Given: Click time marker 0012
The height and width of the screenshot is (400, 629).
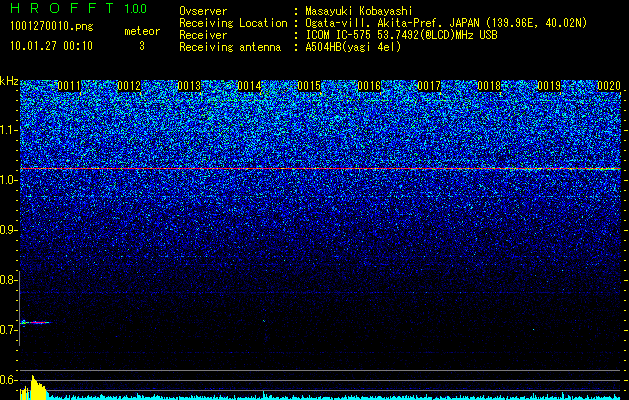Looking at the screenshot, I should click(x=129, y=86).
